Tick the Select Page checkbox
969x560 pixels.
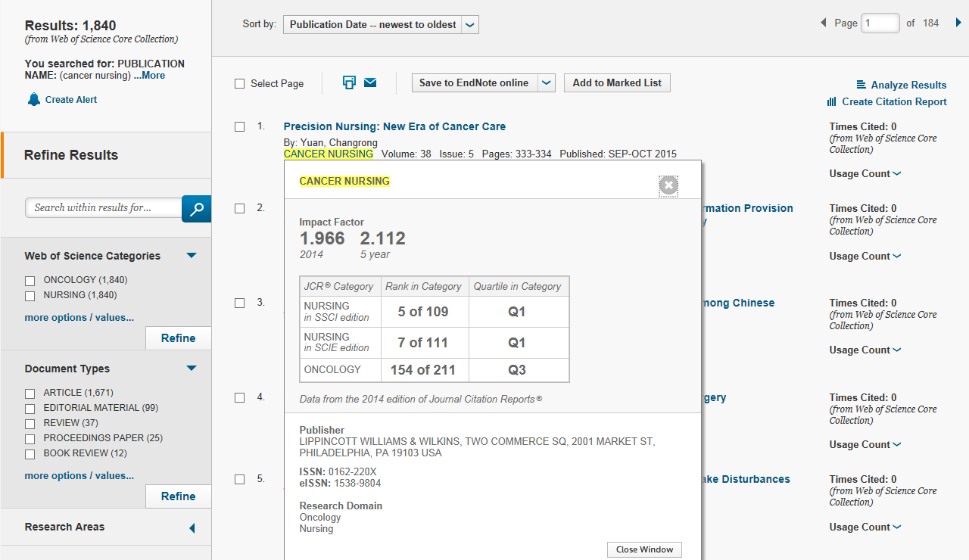pyautogui.click(x=240, y=84)
